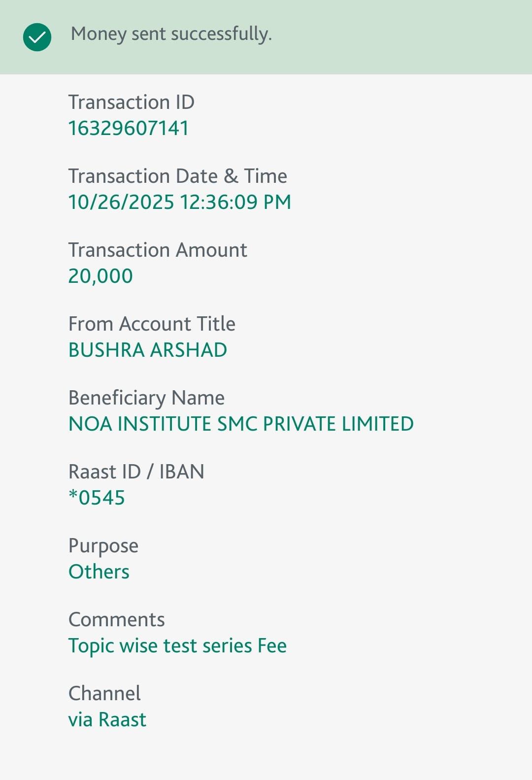Select sender name BUSHRA ARSHAD
The height and width of the screenshot is (780, 532).
pos(147,350)
